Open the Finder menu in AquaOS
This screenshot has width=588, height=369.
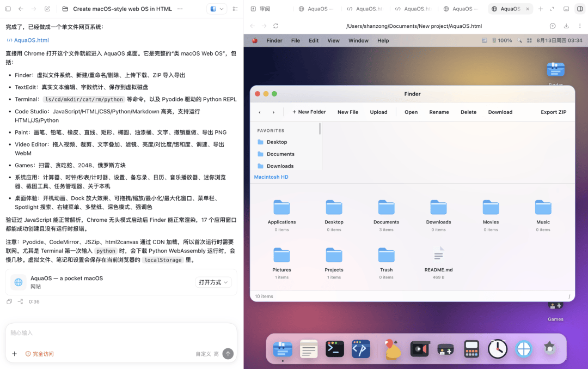coord(274,40)
